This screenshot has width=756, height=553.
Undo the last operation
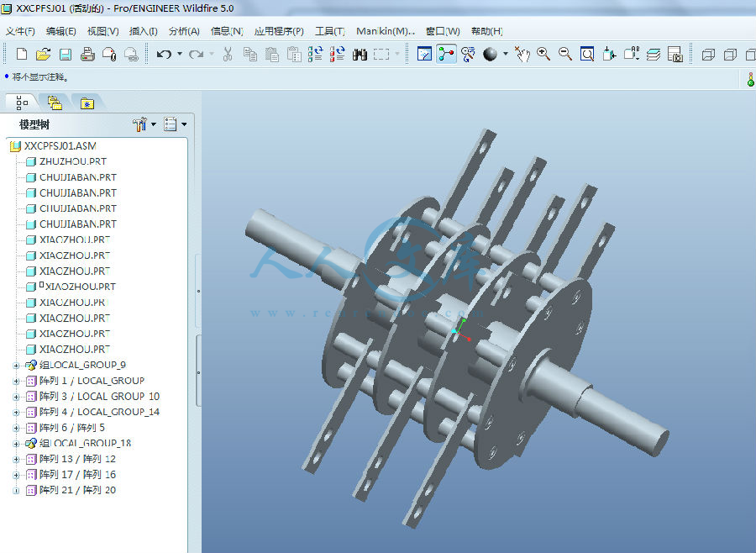coord(164,54)
